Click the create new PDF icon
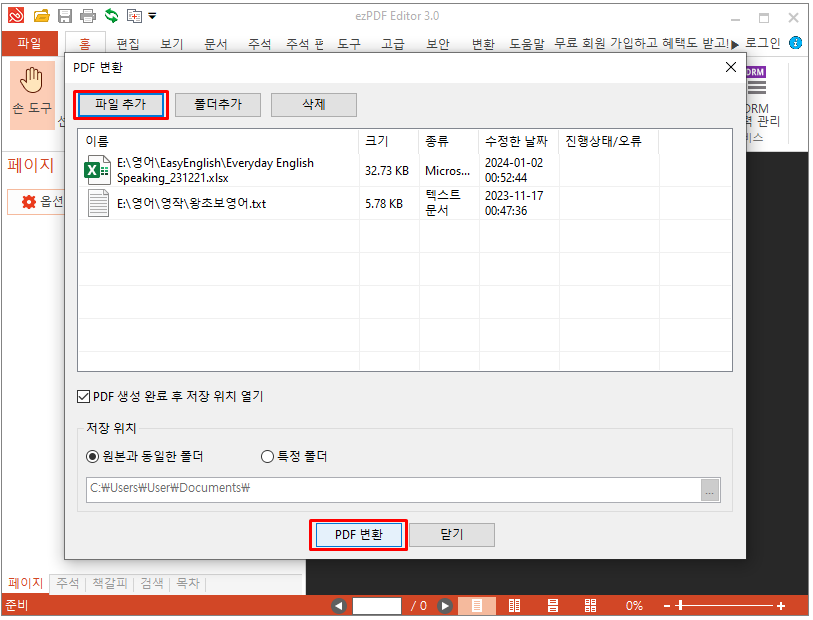The height and width of the screenshot is (620, 813). (x=134, y=16)
